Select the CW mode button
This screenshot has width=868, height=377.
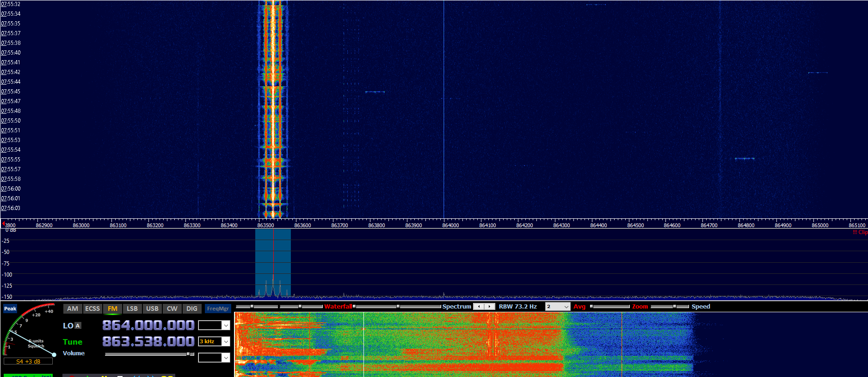[172, 309]
